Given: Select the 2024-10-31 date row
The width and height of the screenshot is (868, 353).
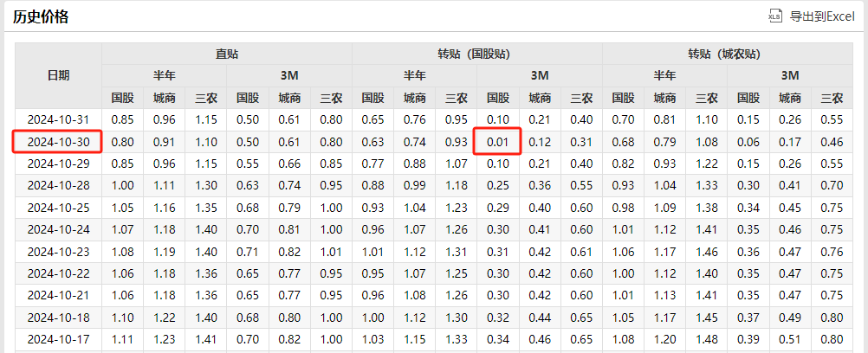Looking at the screenshot, I should (x=58, y=119).
